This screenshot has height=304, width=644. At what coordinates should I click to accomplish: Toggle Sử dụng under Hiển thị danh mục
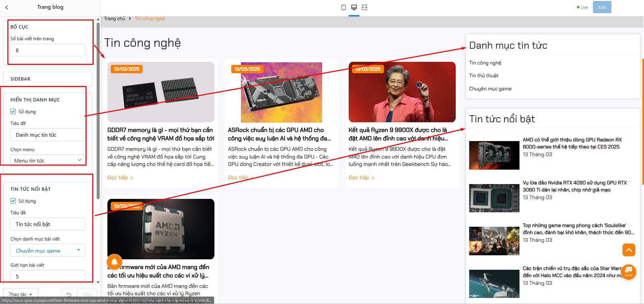pos(13,112)
